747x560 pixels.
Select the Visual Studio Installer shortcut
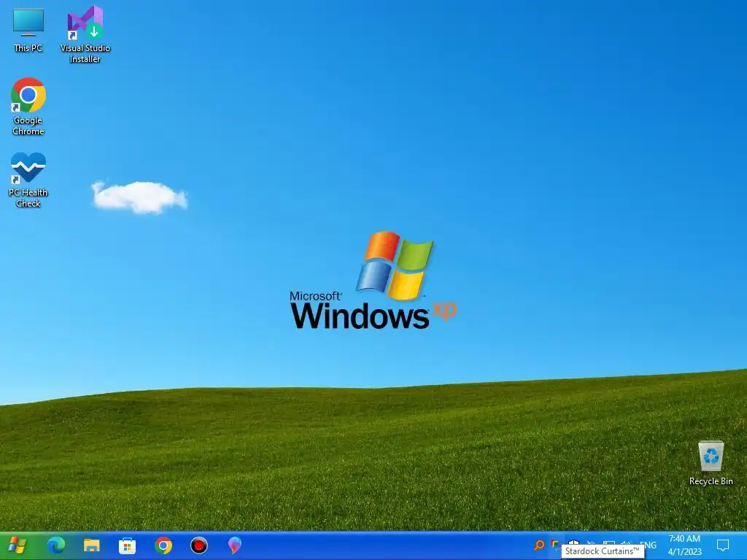(x=85, y=34)
